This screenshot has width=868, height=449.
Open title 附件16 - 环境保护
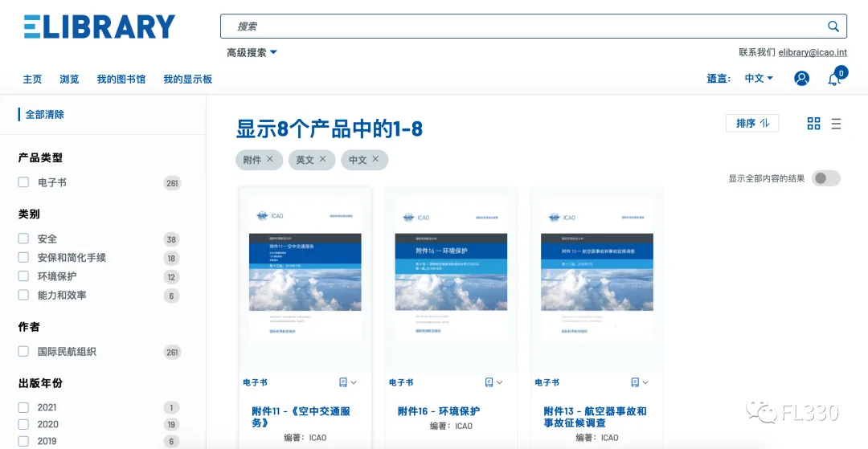[439, 411]
